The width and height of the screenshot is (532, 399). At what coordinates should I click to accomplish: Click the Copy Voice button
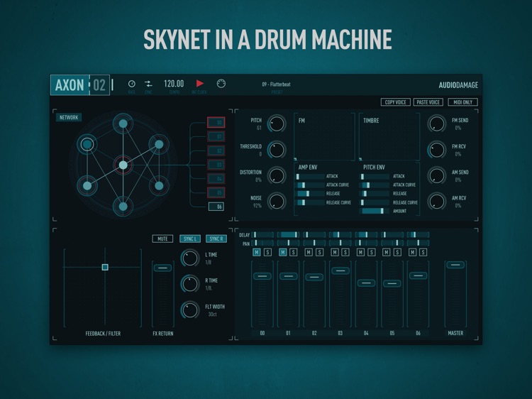395,102
